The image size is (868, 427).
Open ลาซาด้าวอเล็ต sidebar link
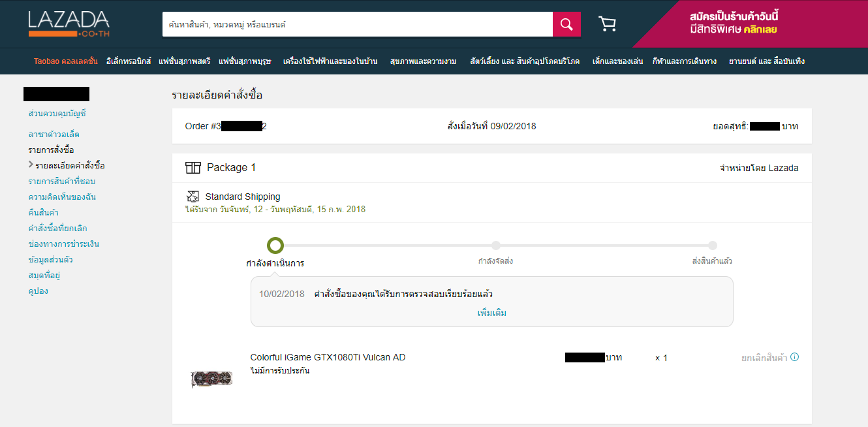[x=54, y=134]
